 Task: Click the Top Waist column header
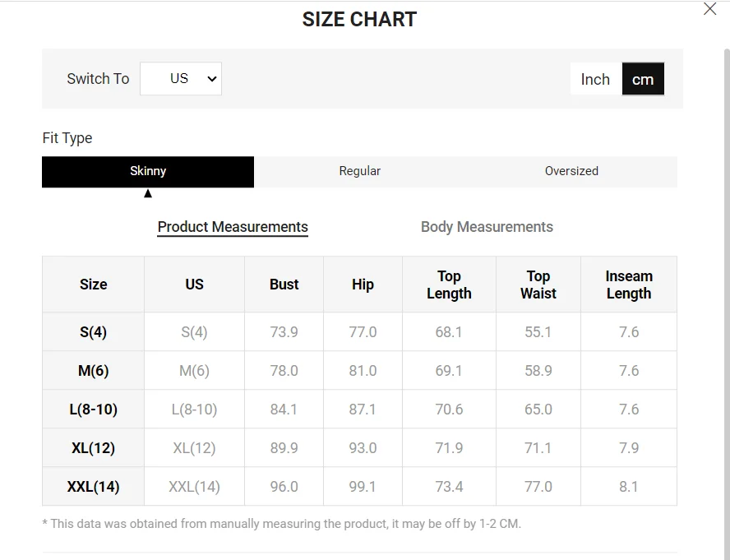[538, 285]
